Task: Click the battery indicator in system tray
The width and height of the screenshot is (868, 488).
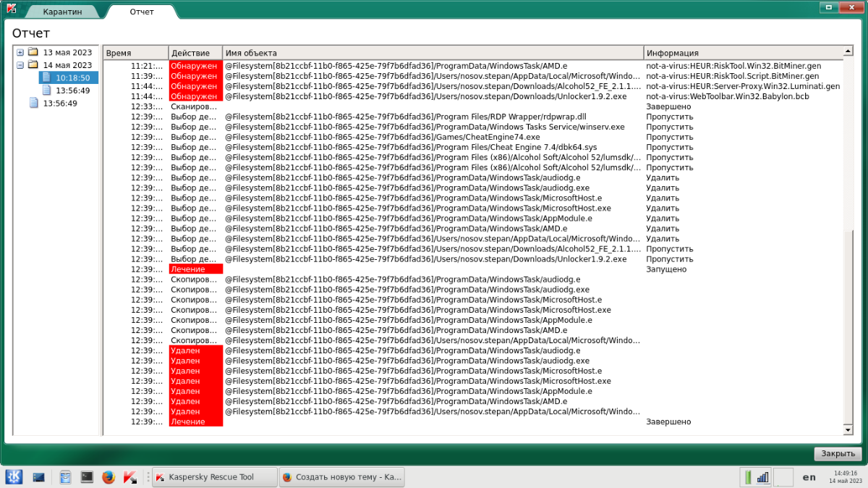Action: [748, 477]
